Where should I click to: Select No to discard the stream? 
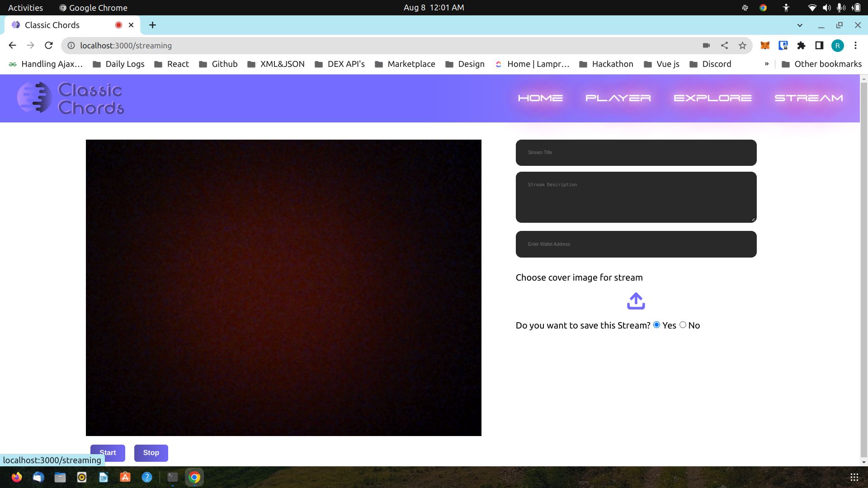click(682, 325)
